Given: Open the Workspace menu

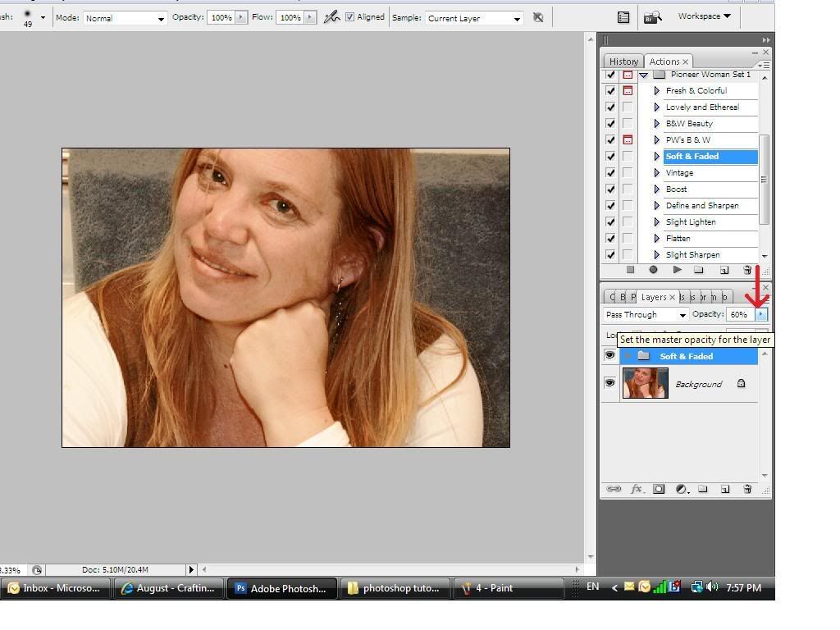Looking at the screenshot, I should click(x=704, y=16).
